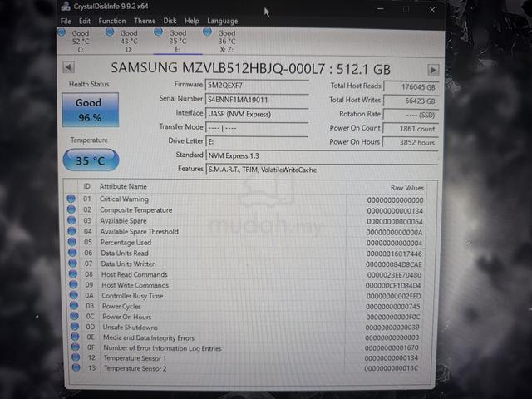This screenshot has height=399, width=532.
Task: Click the Good 96 % health status button
Action: click(x=91, y=110)
